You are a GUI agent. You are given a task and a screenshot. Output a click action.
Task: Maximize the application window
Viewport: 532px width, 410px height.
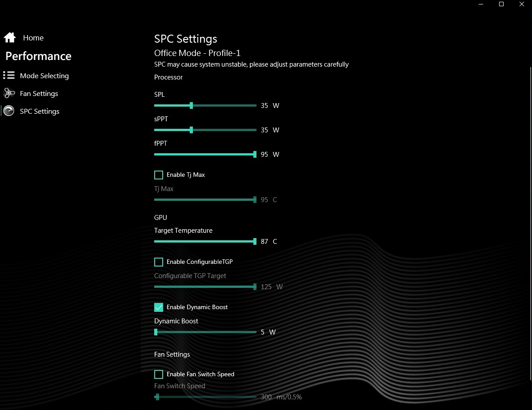click(501, 4)
